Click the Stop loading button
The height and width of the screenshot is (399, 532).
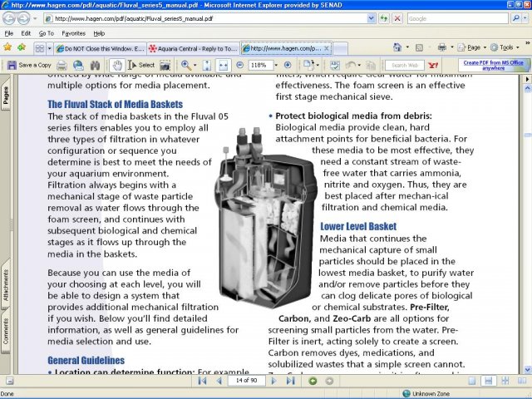tap(397, 18)
